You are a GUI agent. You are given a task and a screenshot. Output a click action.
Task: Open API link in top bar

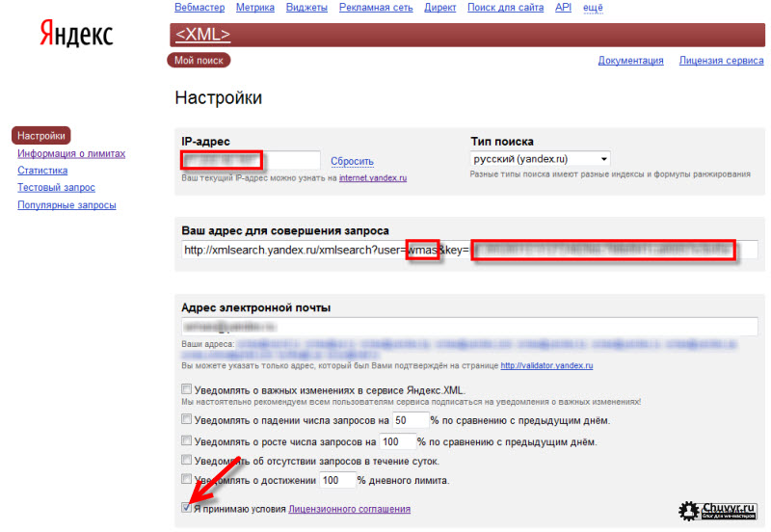pyautogui.click(x=563, y=8)
